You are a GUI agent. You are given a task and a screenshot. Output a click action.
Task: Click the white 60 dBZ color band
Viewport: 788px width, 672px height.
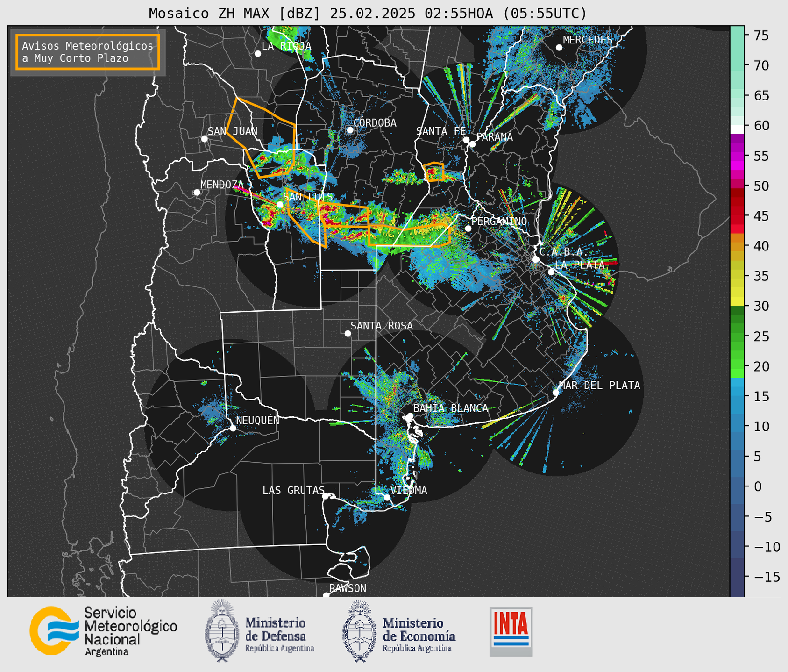click(737, 129)
